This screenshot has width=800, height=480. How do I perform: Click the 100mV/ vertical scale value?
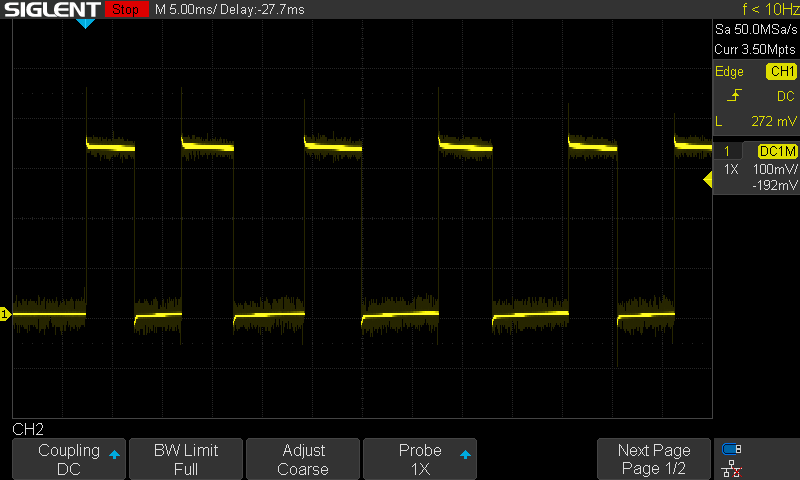tap(774, 169)
